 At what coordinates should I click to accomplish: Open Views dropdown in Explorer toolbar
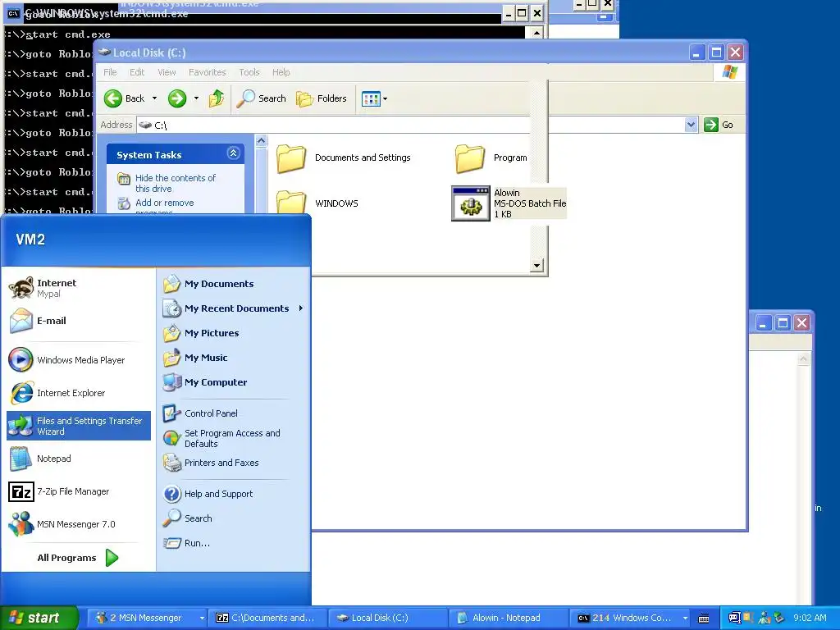click(374, 98)
